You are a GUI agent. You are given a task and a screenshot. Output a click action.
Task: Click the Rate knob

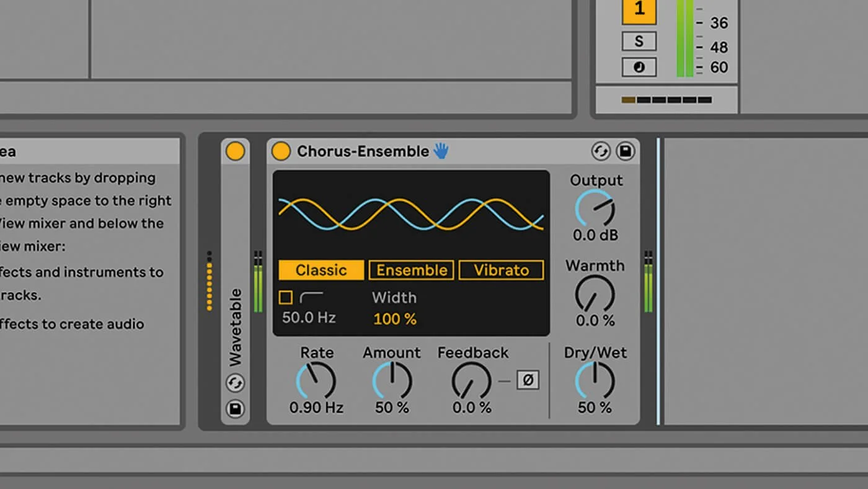(316, 380)
